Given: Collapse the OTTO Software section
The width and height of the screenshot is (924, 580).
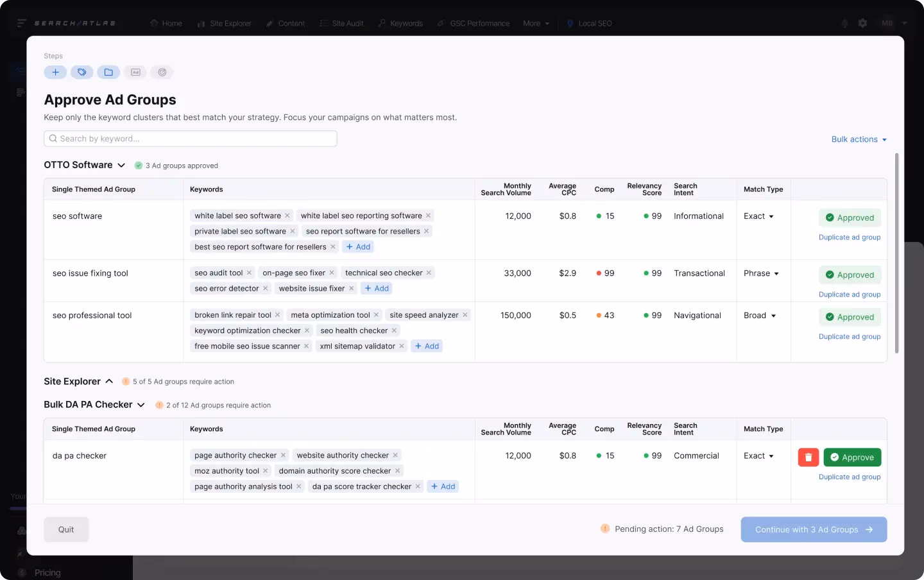Looking at the screenshot, I should (121, 166).
